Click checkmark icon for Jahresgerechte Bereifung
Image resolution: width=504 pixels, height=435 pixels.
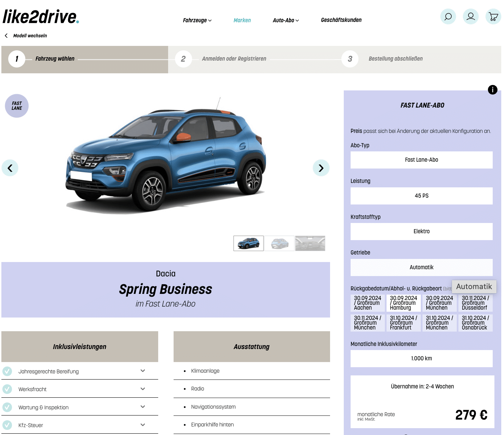tap(7, 371)
